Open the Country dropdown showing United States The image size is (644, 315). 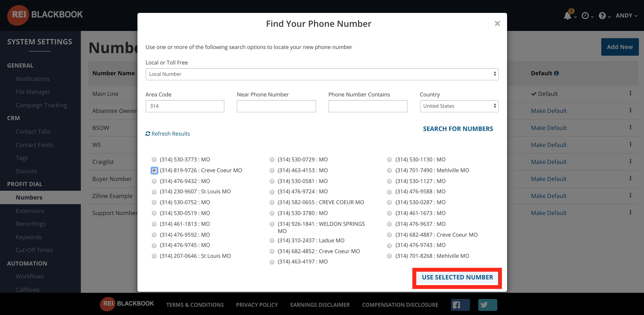[459, 106]
